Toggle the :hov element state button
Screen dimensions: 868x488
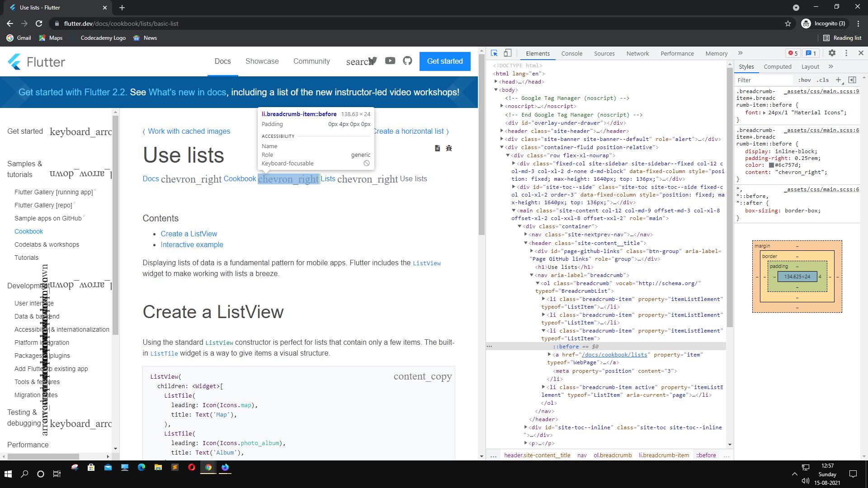tap(804, 80)
